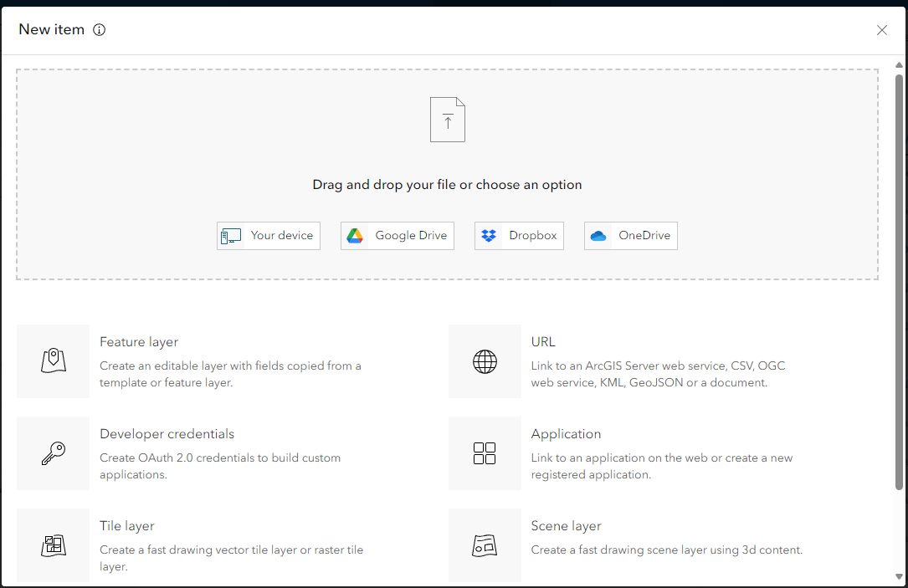Select the URL item type title

[x=543, y=342]
